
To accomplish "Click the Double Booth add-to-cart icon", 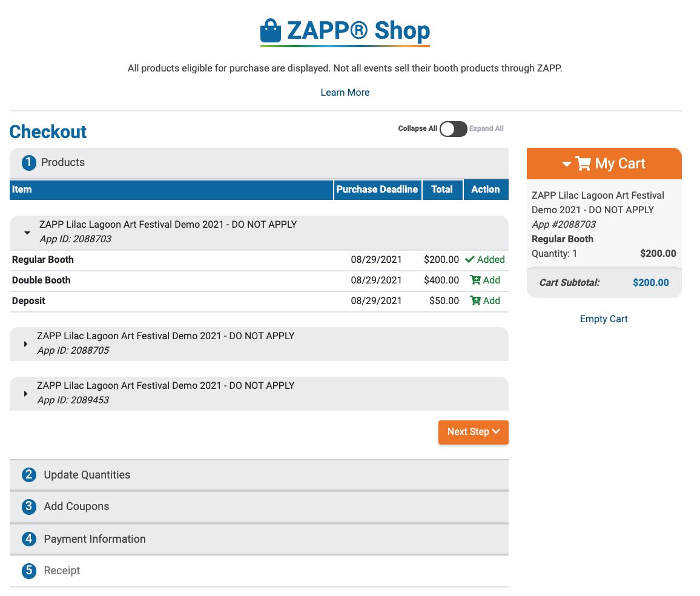I will pos(475,280).
